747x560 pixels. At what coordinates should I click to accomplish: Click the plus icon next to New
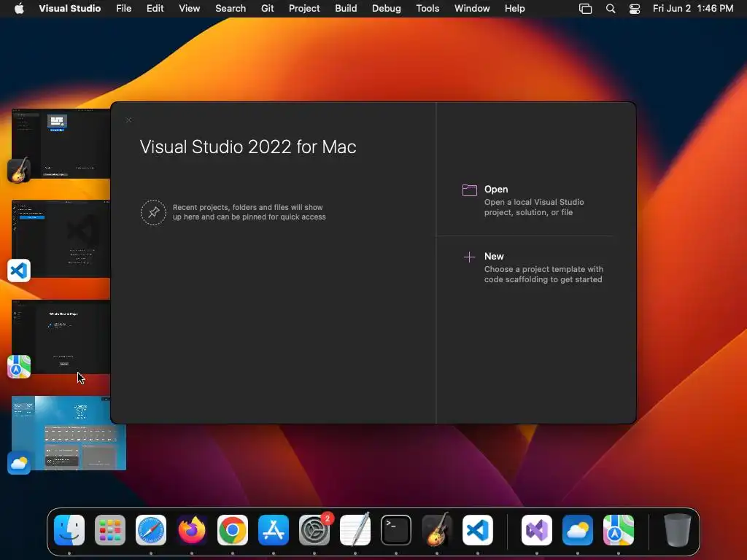tap(469, 257)
